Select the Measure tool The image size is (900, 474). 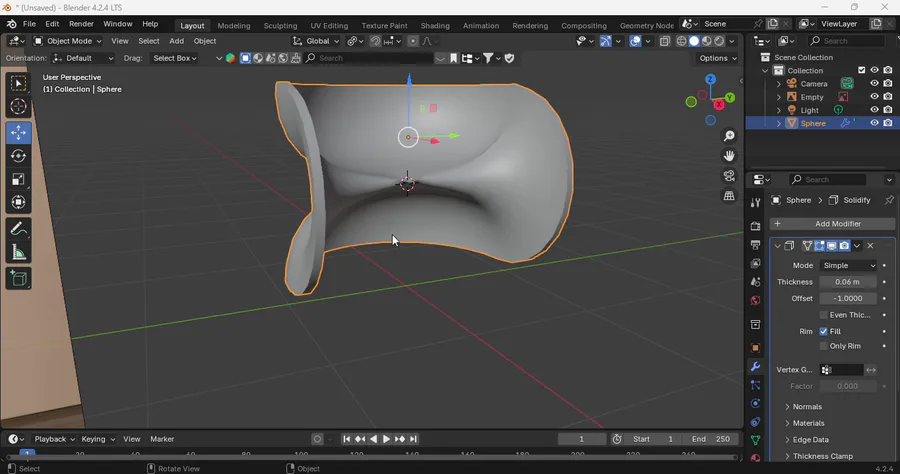pyautogui.click(x=18, y=253)
